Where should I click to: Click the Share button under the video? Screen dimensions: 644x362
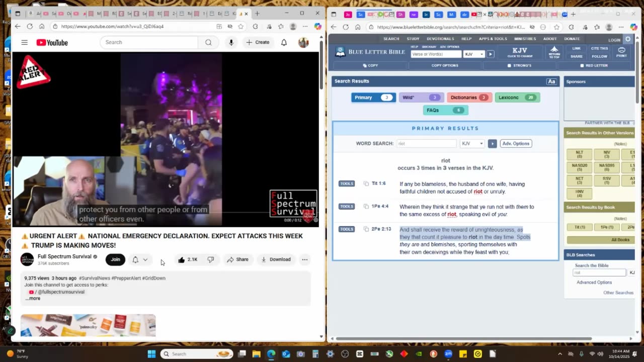[x=237, y=259]
